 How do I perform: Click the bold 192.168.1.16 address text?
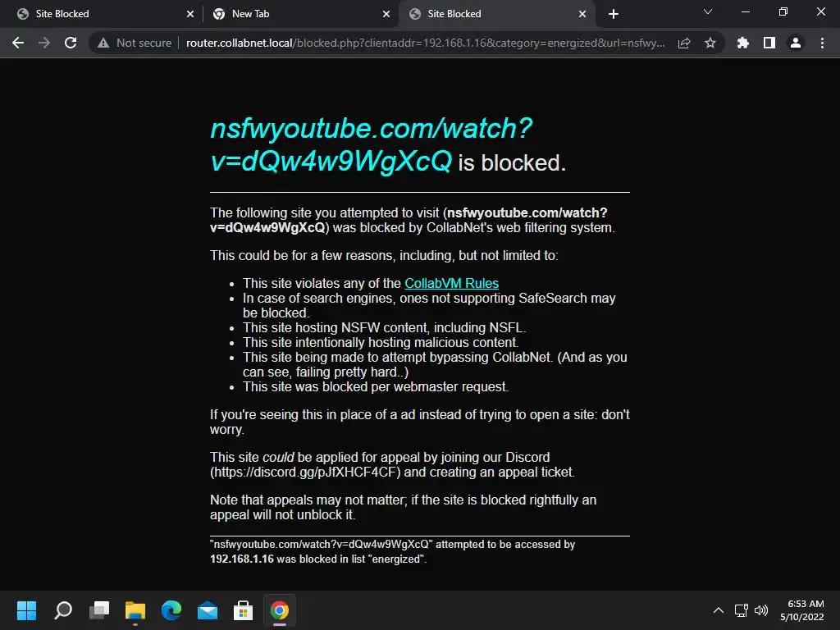242,559
